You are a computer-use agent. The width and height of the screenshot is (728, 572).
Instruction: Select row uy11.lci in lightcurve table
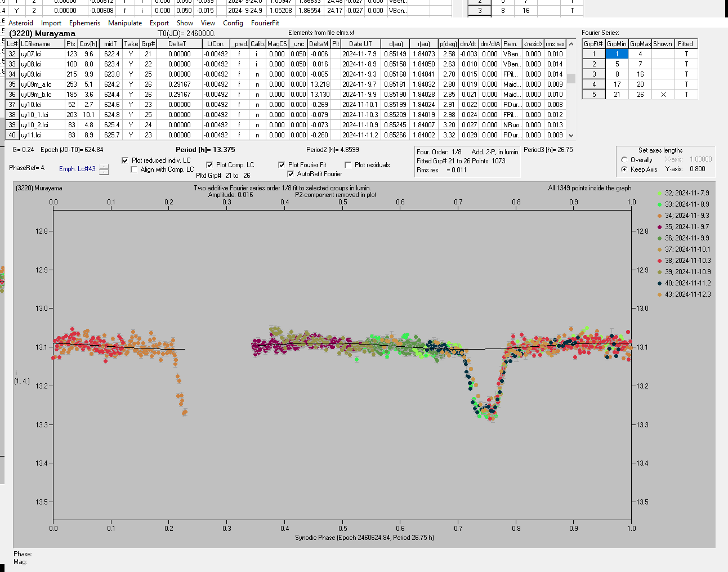pyautogui.click(x=286, y=135)
